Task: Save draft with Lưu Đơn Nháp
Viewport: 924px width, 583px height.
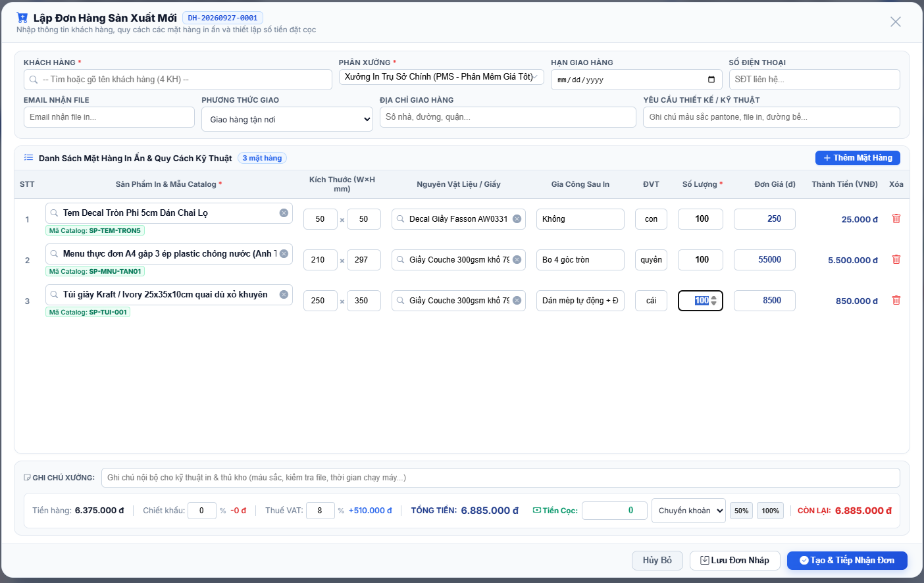Action: click(734, 561)
